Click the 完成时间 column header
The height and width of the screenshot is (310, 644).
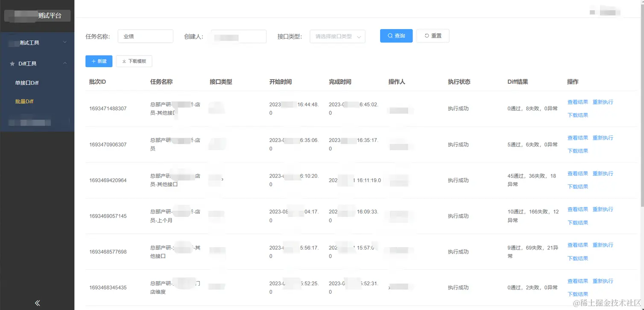(340, 82)
